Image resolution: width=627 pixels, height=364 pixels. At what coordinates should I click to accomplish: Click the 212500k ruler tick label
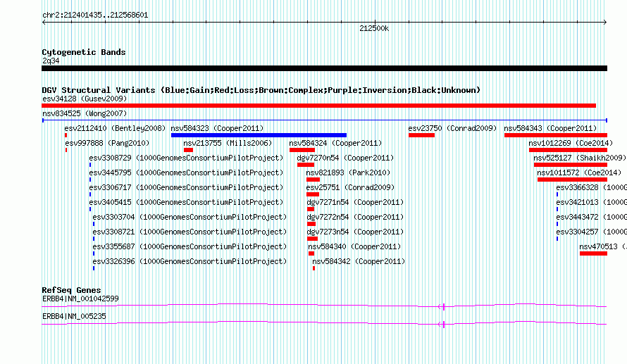[x=374, y=28]
